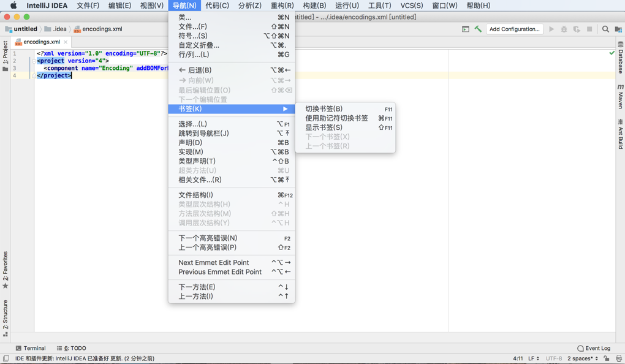This screenshot has height=364, width=625.
Task: Choose Next Emmet Edit Point entry
Action: click(232, 262)
